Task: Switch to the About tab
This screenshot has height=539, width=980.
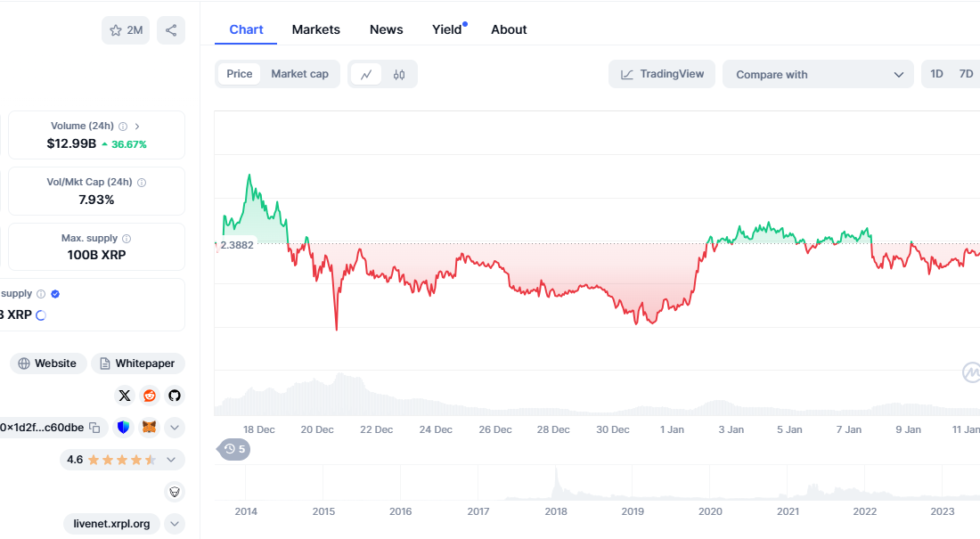Action: [x=509, y=29]
